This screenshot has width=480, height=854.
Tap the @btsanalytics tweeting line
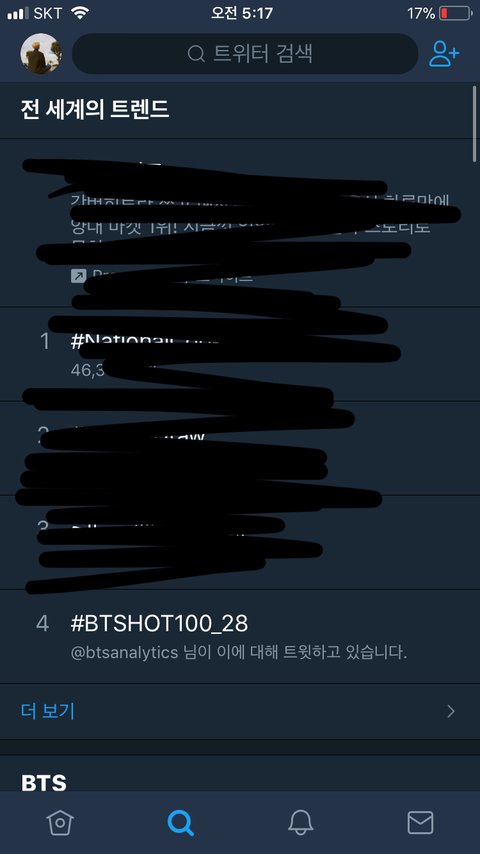point(239,652)
